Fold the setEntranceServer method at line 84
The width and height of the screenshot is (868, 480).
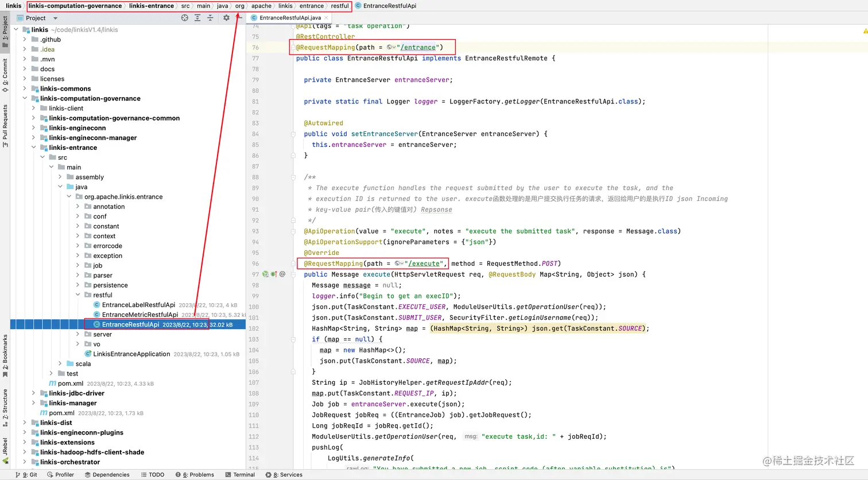point(293,134)
